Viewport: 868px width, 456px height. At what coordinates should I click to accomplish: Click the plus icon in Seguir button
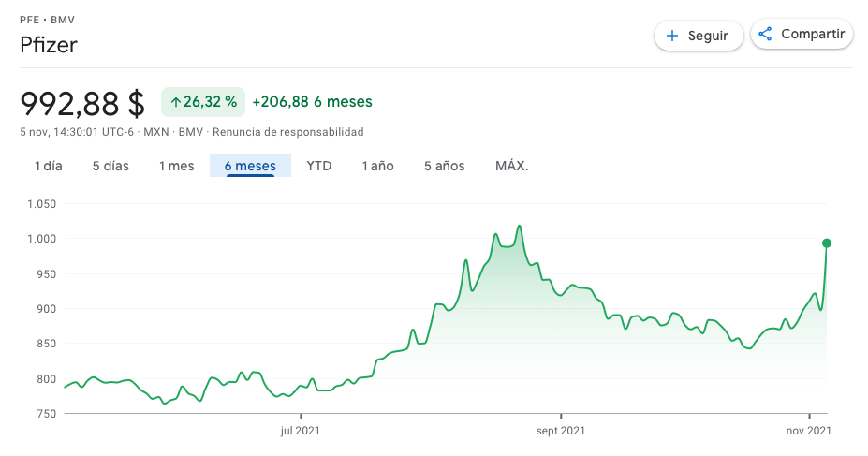tap(672, 36)
